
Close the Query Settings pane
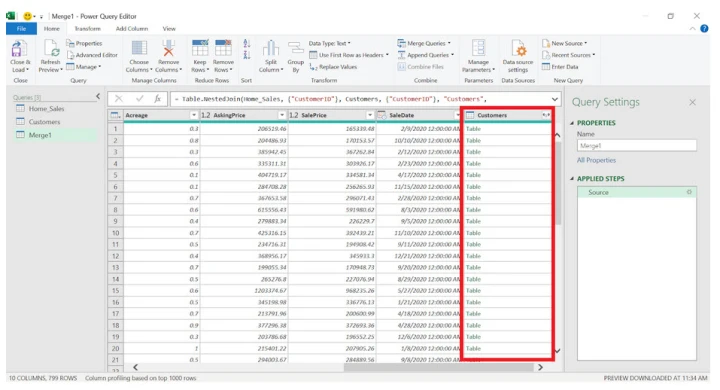(692, 102)
